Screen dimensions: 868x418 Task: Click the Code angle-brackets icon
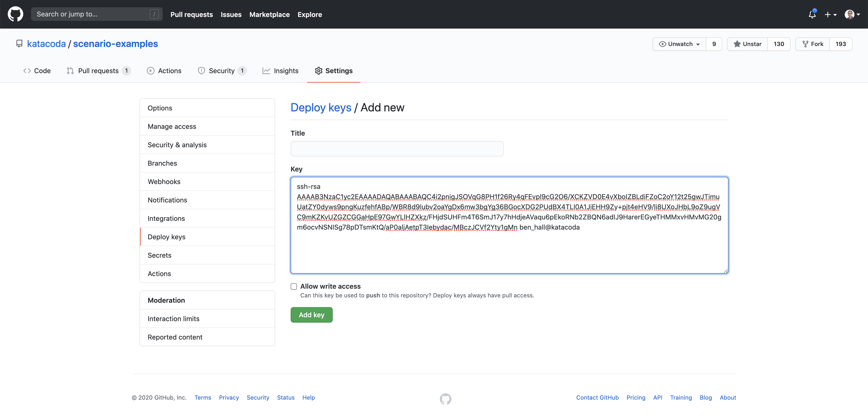pyautogui.click(x=27, y=71)
